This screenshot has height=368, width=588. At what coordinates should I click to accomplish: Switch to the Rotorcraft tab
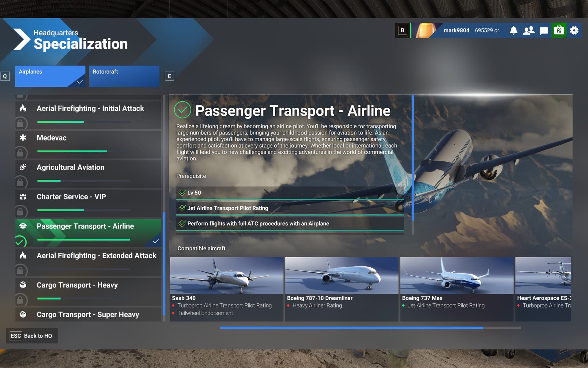(124, 76)
